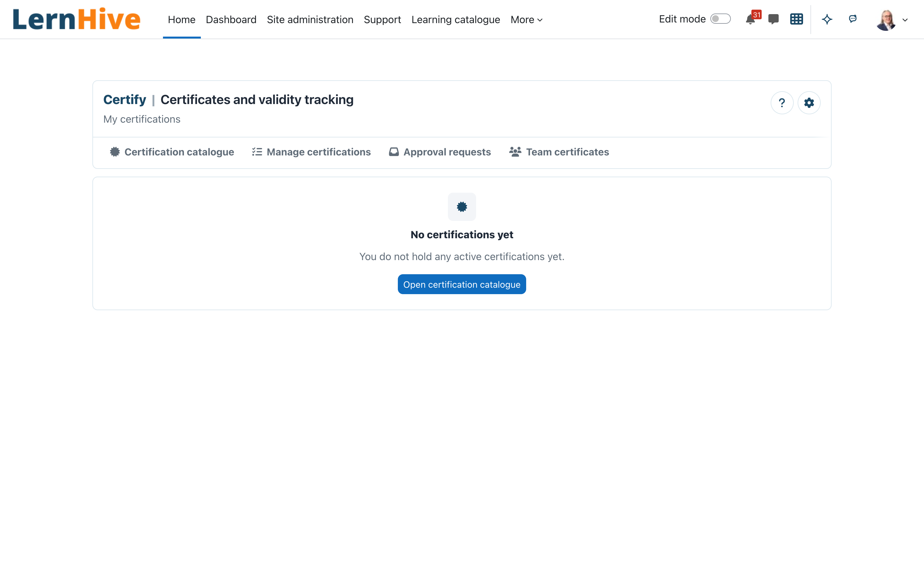Screen dimensions: 924x578
Task: Switch to Certification catalogue tab
Action: 172,152
